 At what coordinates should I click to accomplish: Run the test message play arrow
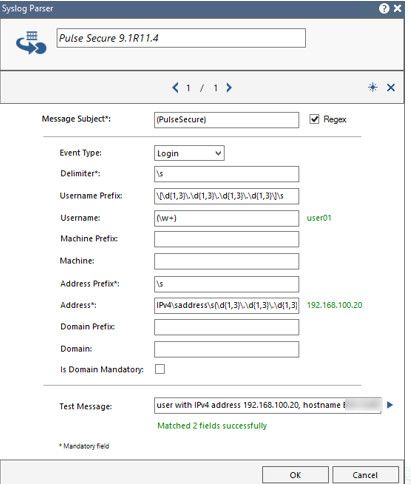click(x=390, y=405)
